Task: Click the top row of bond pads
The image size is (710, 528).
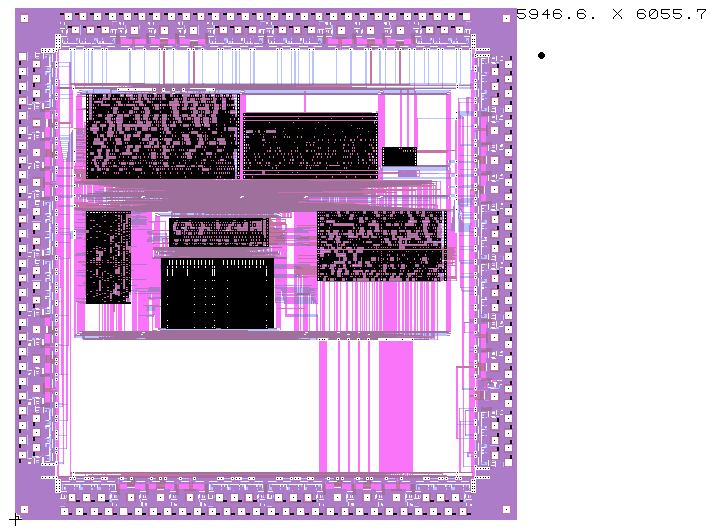Action: 265,18
